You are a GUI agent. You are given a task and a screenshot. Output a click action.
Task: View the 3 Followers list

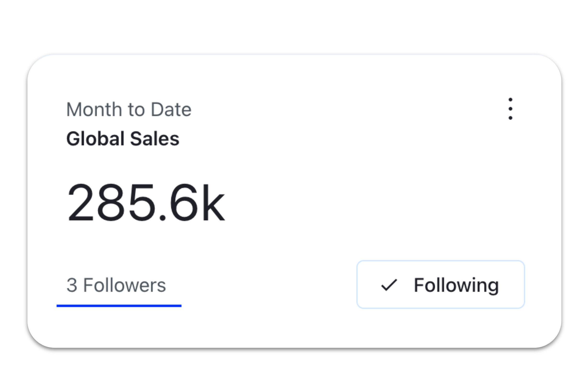tap(116, 285)
